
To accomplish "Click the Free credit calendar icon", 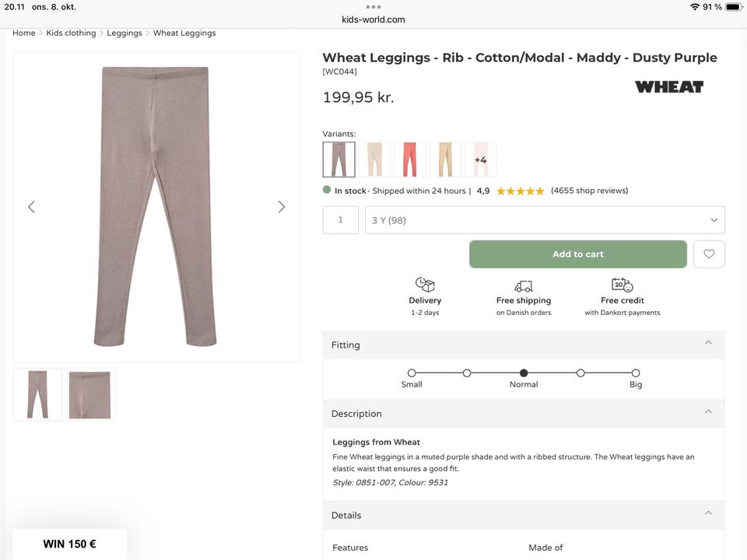I will [622, 285].
